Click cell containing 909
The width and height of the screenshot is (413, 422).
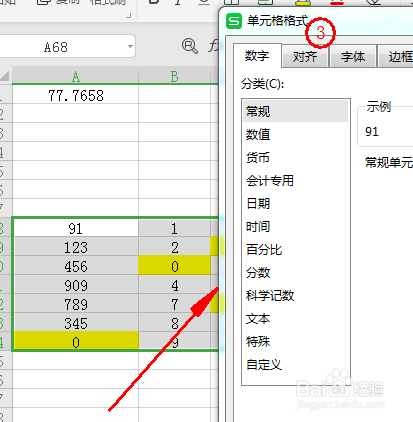pyautogui.click(x=75, y=285)
